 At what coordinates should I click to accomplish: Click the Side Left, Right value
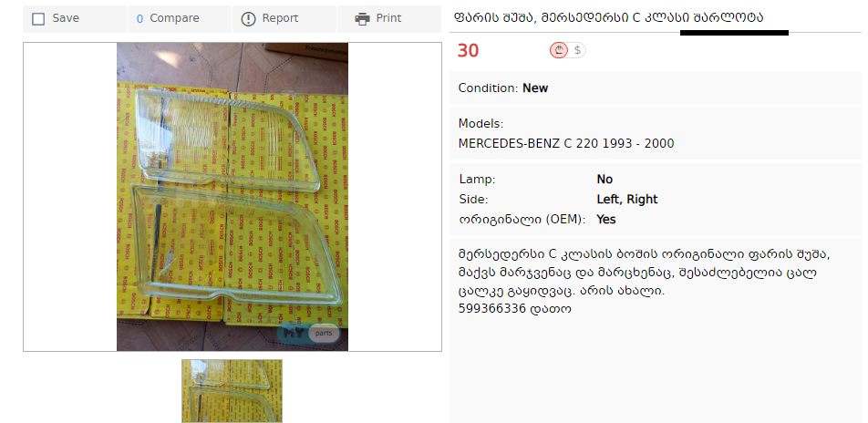click(x=627, y=200)
